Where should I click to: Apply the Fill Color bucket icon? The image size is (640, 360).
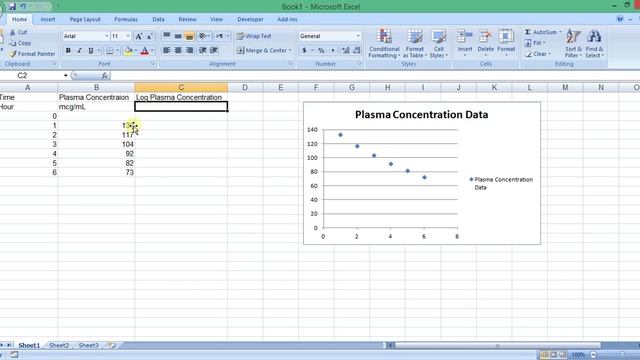point(128,51)
